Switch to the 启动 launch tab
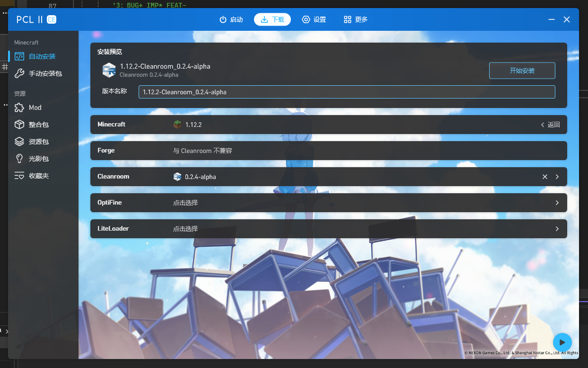588x368 pixels. 231,19
